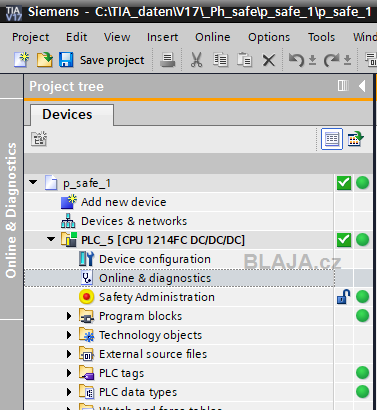Open Device configuration
Viewport: 377px width, 410px height.
(x=155, y=259)
